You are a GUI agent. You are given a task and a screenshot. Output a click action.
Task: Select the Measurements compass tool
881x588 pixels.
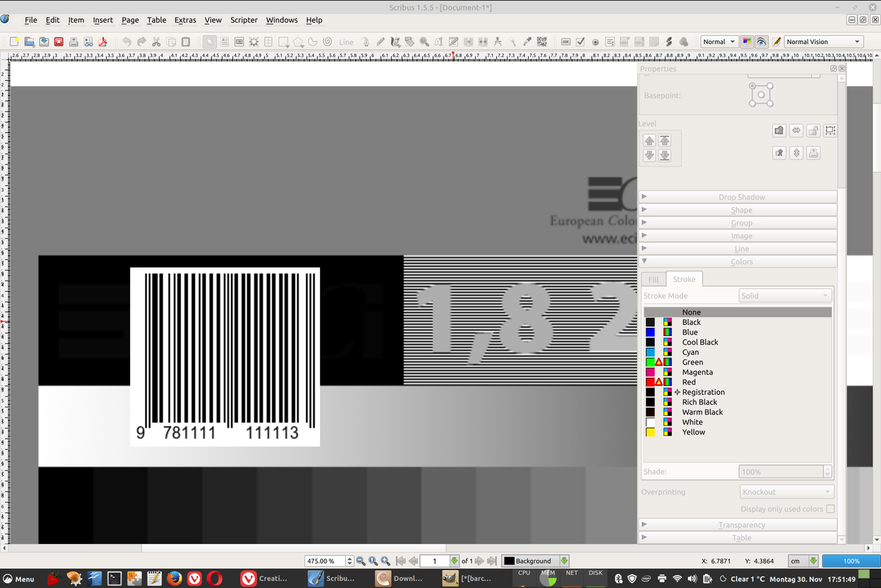pyautogui.click(x=498, y=42)
